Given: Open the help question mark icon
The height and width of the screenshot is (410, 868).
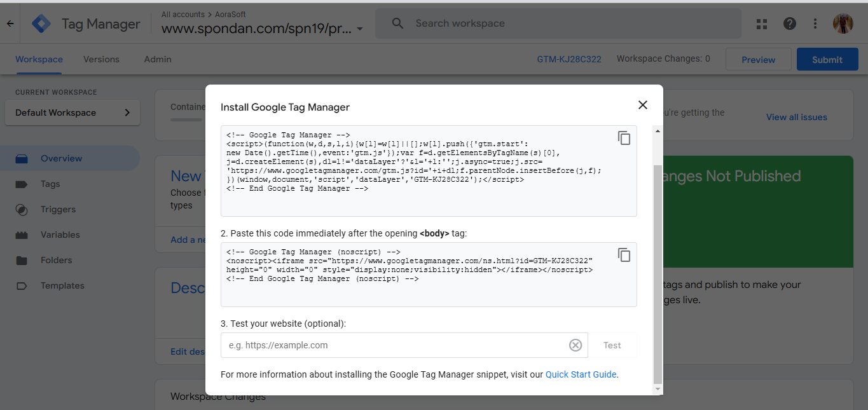Looking at the screenshot, I should pyautogui.click(x=789, y=24).
